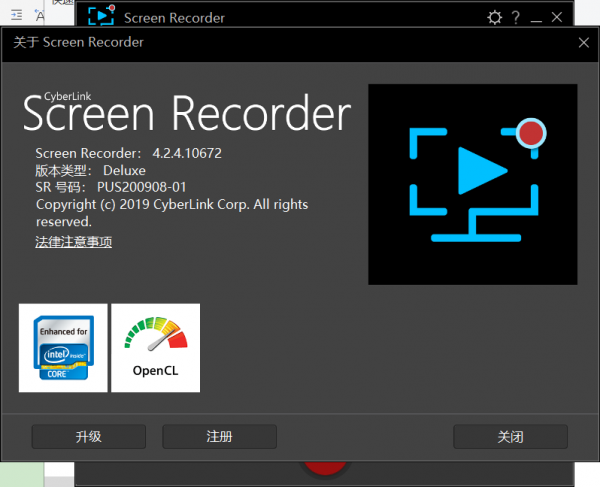Viewport: 600px width, 487px height.
Task: Close the Screen Recorder main window
Action: point(557,17)
